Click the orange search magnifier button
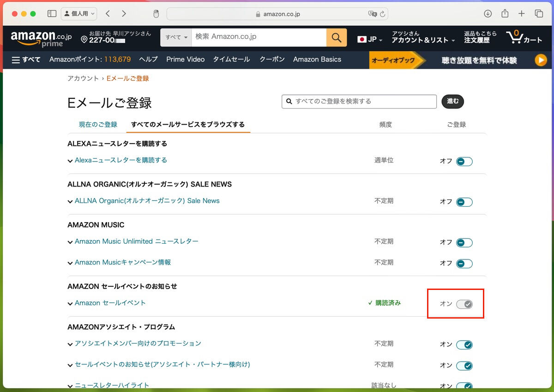The image size is (554, 392). [337, 37]
